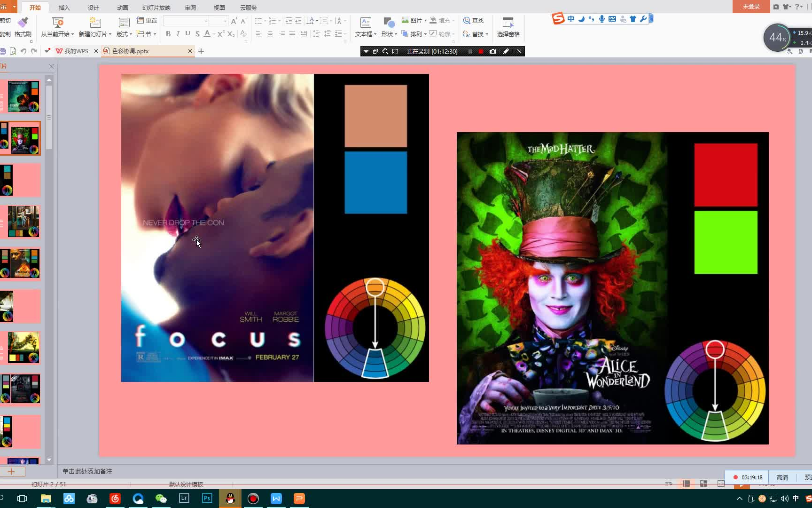
Task: Toggle Bold formatting
Action: [168, 34]
